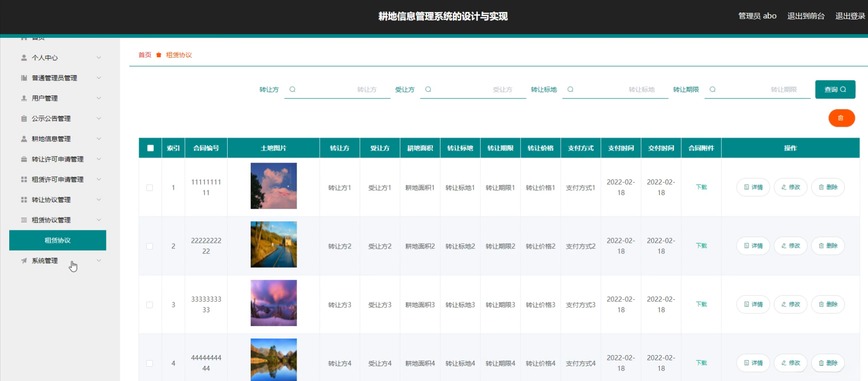Click 详情 button for row 2

click(753, 246)
